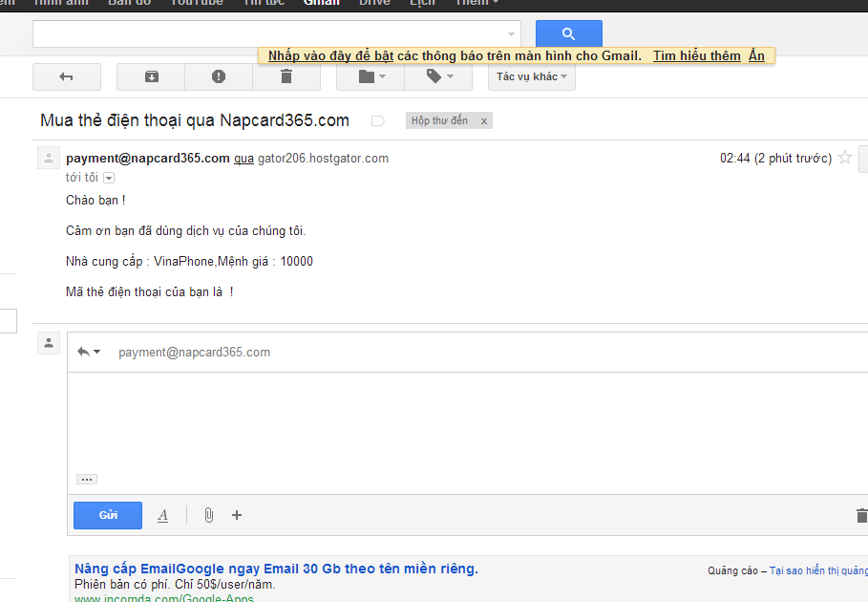Archive this email with the archive icon

(151, 76)
